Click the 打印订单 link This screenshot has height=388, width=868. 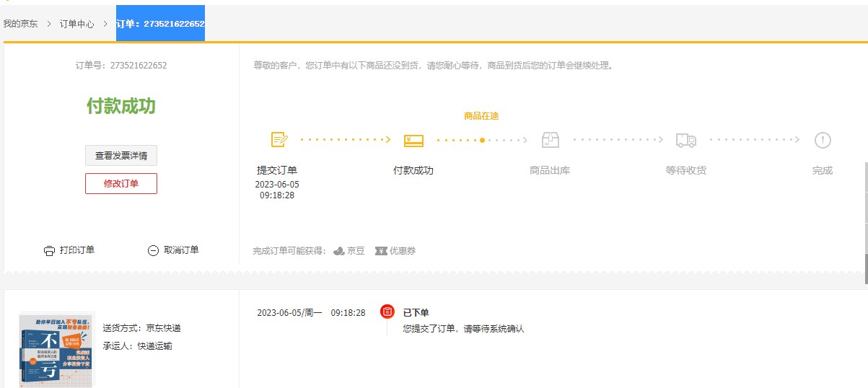click(x=77, y=250)
